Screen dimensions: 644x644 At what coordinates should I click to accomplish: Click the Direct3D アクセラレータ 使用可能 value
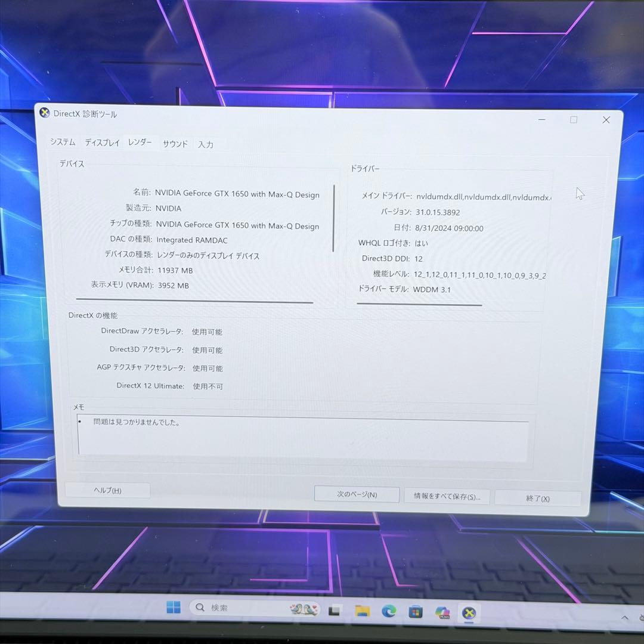[x=208, y=350]
